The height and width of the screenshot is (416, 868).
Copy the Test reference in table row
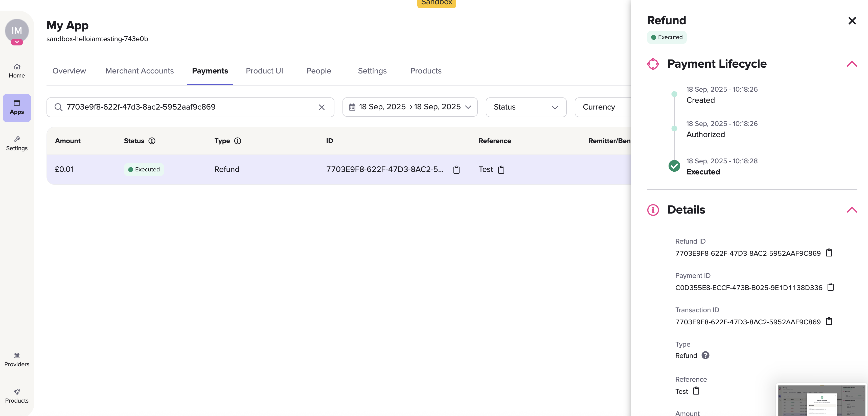(x=501, y=170)
